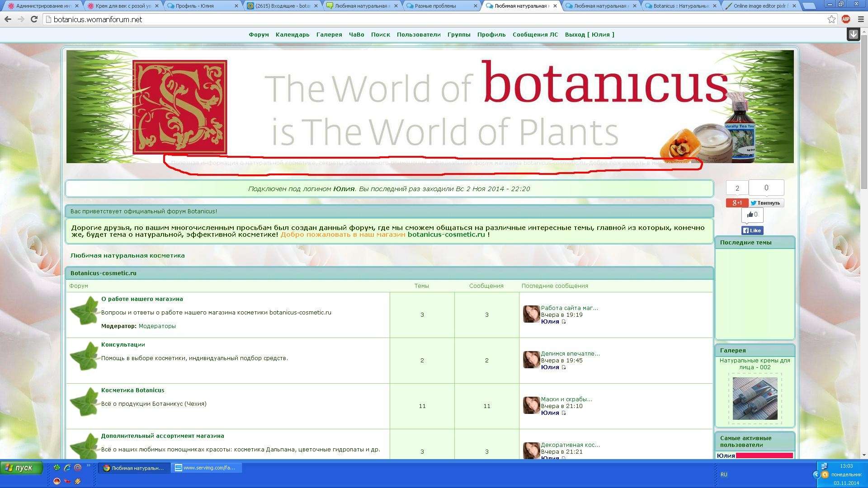
Task: Open last post icon for Делимся впечатле...
Action: coord(563,367)
